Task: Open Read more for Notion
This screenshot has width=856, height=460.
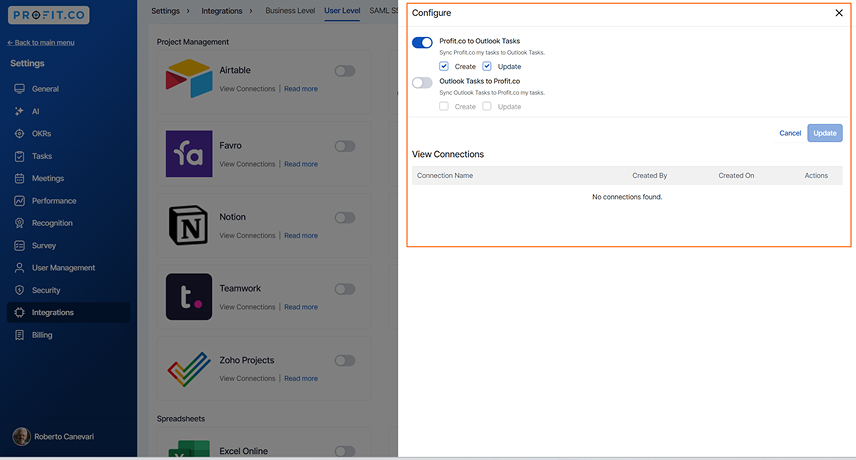Action: (301, 236)
